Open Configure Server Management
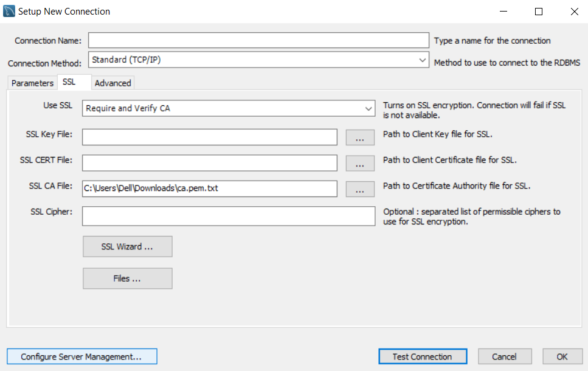The image size is (588, 371). [x=81, y=356]
